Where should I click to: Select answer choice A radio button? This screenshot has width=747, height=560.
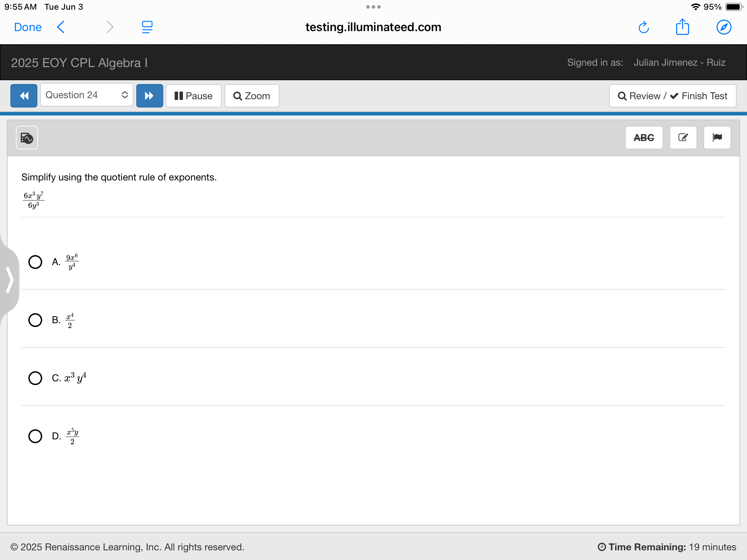click(35, 262)
